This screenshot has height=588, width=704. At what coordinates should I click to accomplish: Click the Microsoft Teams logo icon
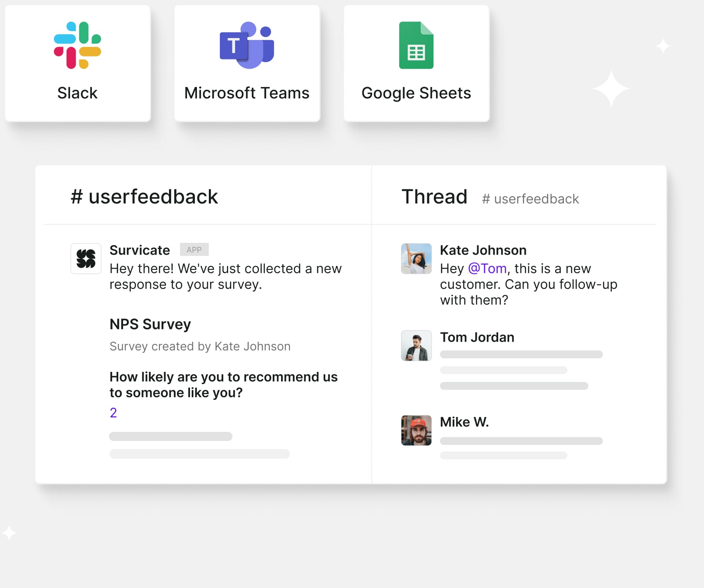click(x=247, y=45)
